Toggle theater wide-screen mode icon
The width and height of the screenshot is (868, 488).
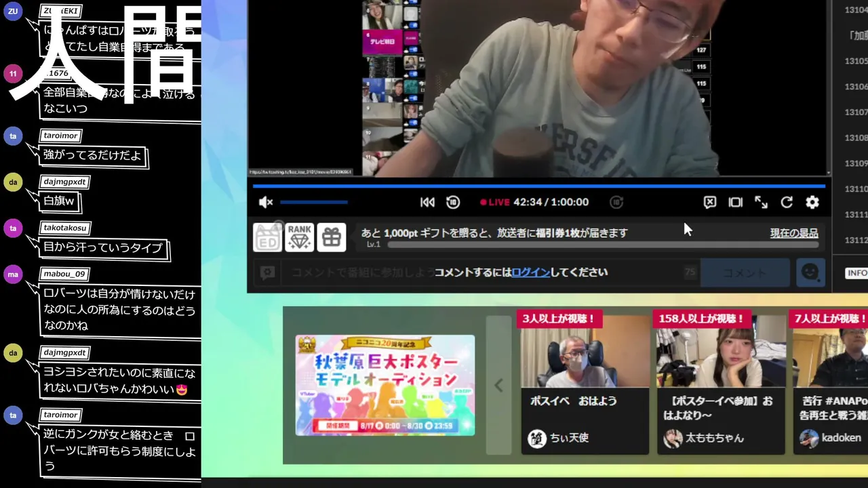(x=736, y=202)
